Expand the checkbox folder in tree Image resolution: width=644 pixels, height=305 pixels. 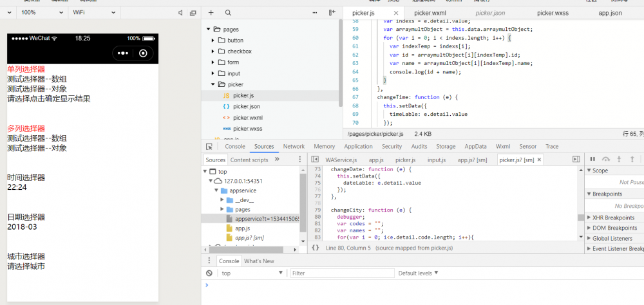(x=213, y=51)
